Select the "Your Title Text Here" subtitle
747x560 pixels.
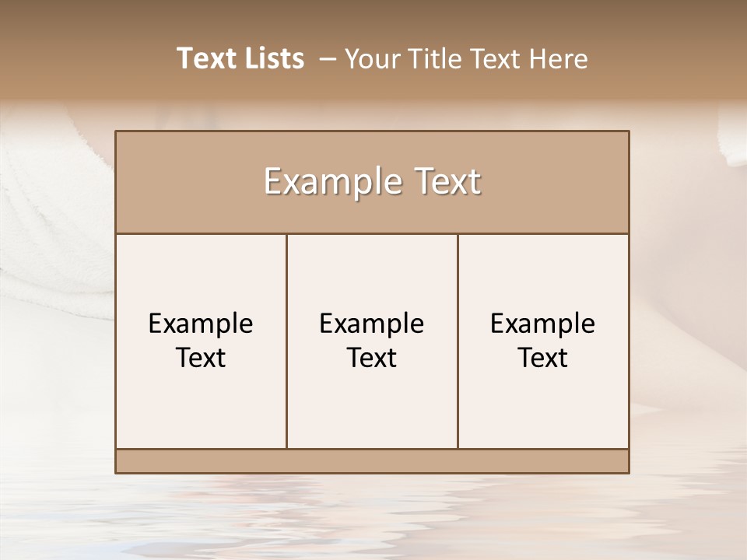pos(466,59)
